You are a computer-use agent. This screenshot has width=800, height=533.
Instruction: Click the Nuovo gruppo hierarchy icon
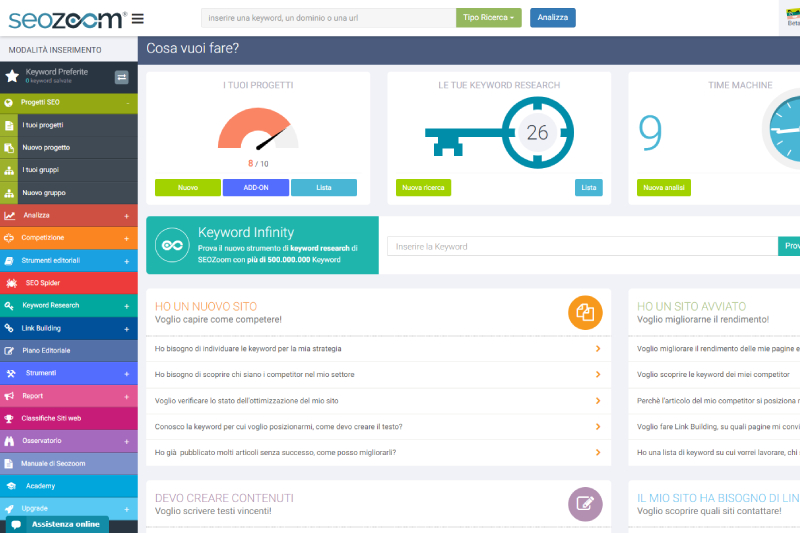9,193
